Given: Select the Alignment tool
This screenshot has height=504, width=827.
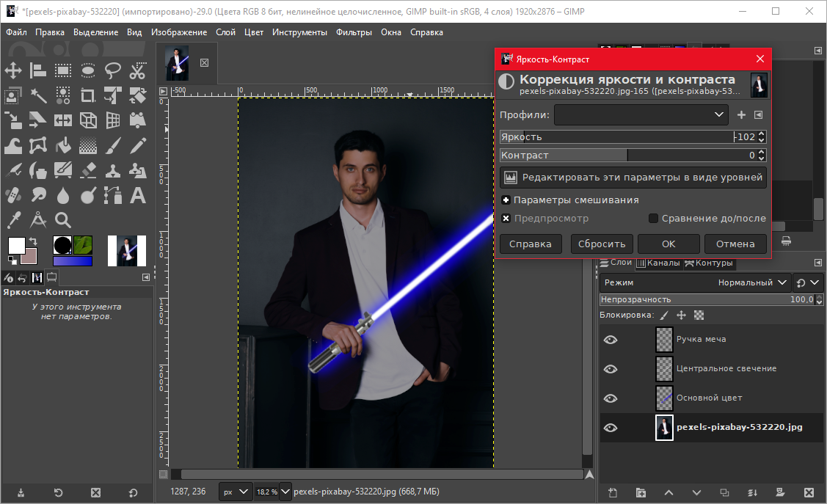Looking at the screenshot, I should 37,70.
